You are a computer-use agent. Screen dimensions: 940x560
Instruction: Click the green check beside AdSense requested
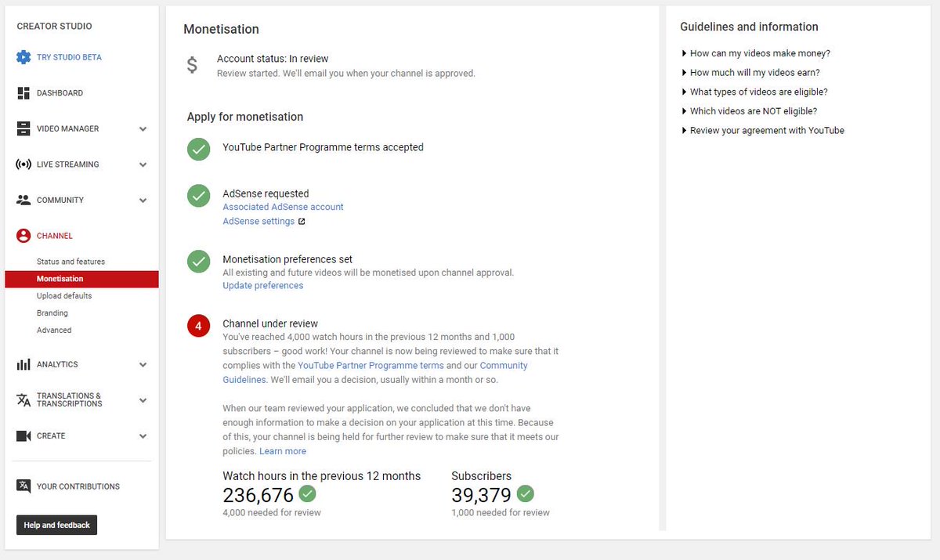click(199, 196)
